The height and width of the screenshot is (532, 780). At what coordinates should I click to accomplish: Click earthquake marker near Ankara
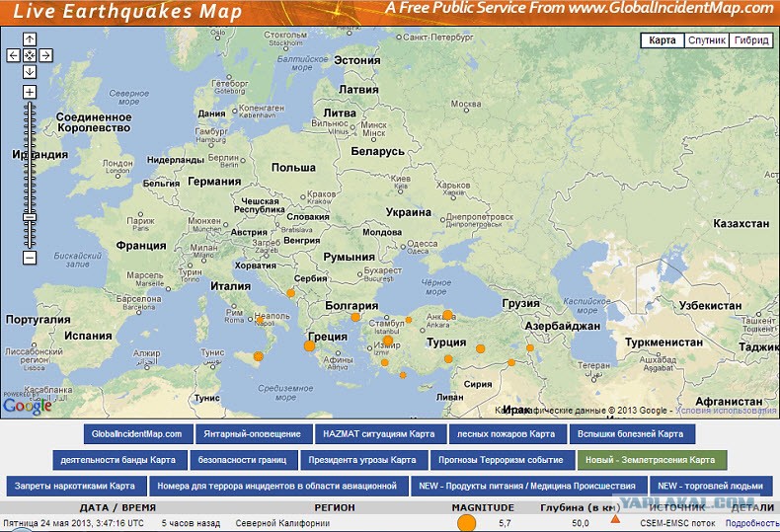[x=447, y=315]
